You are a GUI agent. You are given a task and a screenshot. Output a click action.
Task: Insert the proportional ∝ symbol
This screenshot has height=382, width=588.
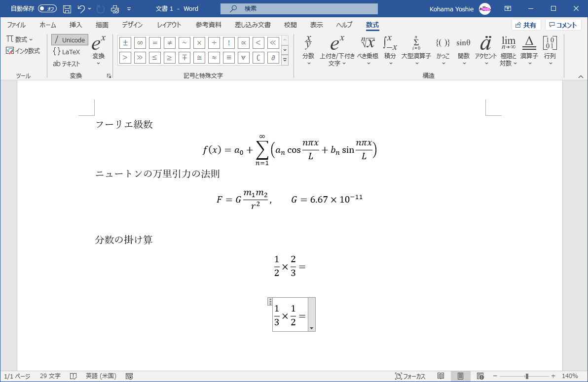coord(244,43)
